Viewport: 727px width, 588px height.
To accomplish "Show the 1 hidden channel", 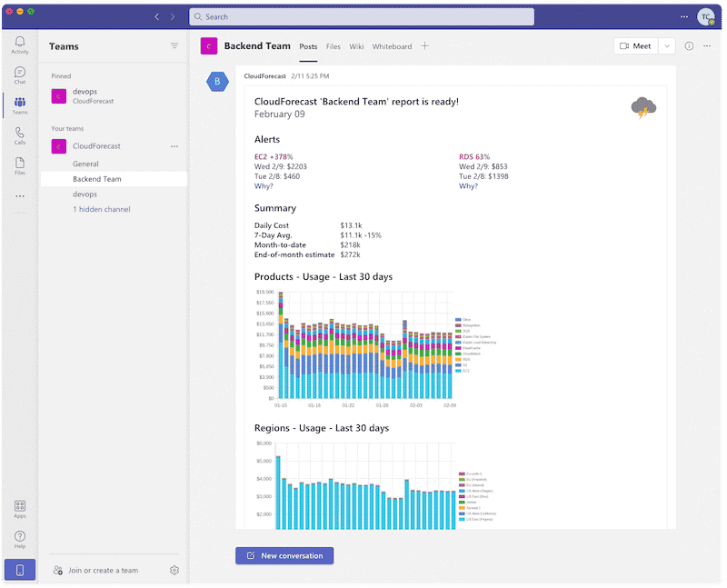I will click(102, 209).
